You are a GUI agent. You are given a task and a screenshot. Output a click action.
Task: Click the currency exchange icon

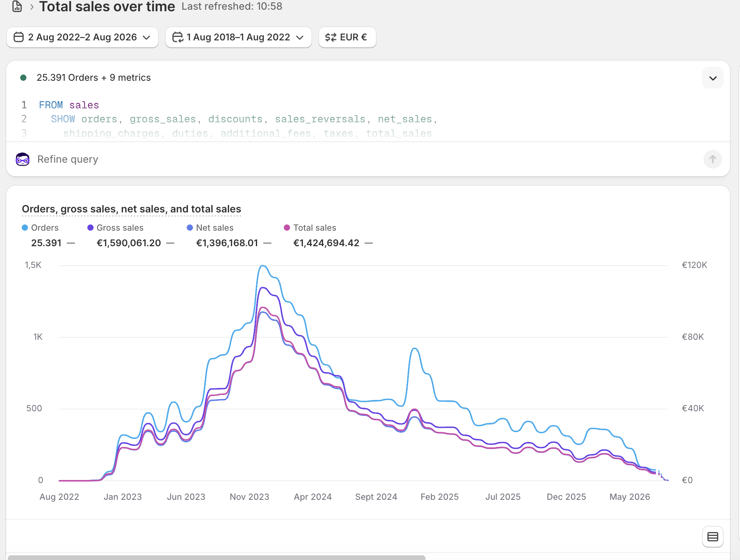click(331, 37)
